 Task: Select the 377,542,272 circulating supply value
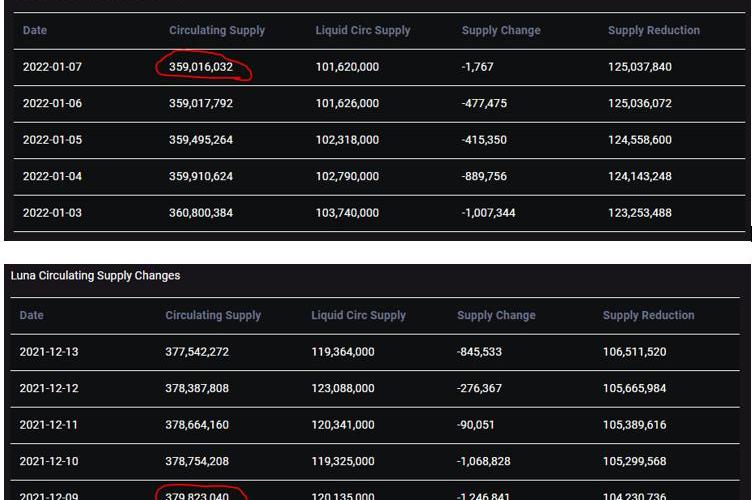click(x=197, y=352)
